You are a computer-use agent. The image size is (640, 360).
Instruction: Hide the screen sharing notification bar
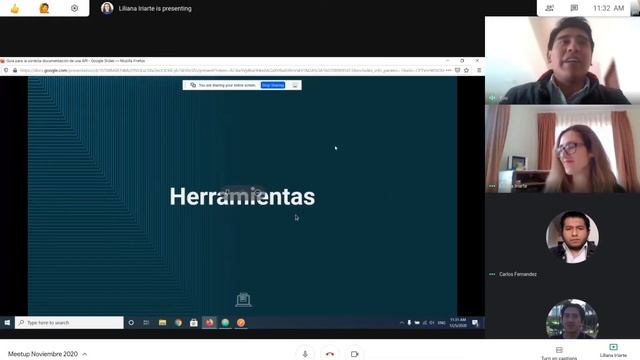coord(295,85)
